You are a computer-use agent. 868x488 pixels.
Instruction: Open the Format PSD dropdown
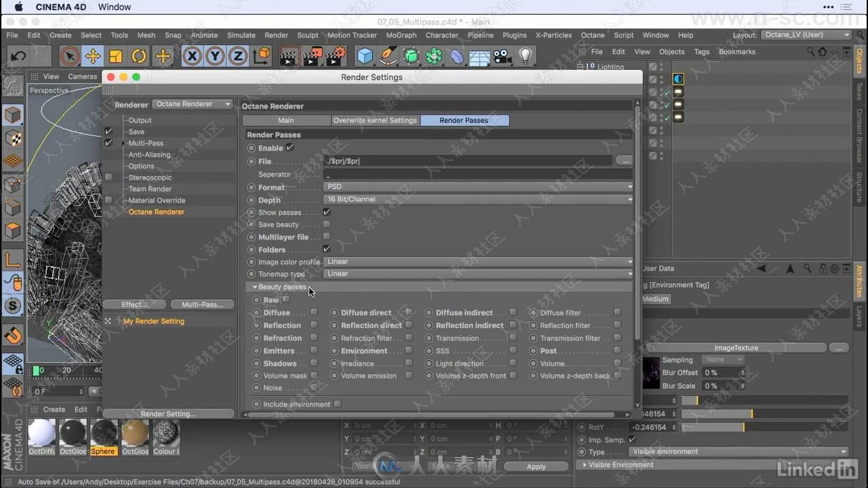[x=479, y=186]
